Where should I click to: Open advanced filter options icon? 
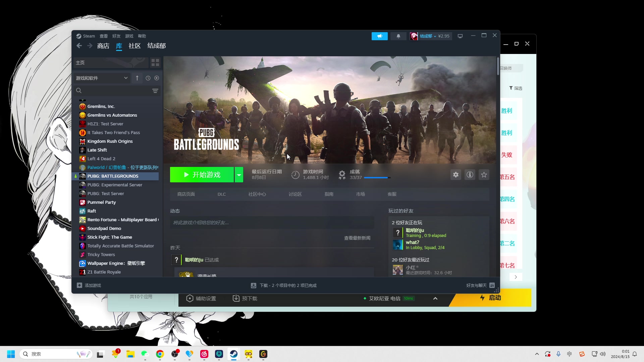[155, 91]
